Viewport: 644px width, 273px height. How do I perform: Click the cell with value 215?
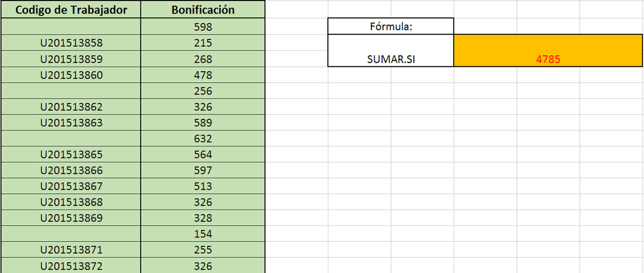point(203,43)
